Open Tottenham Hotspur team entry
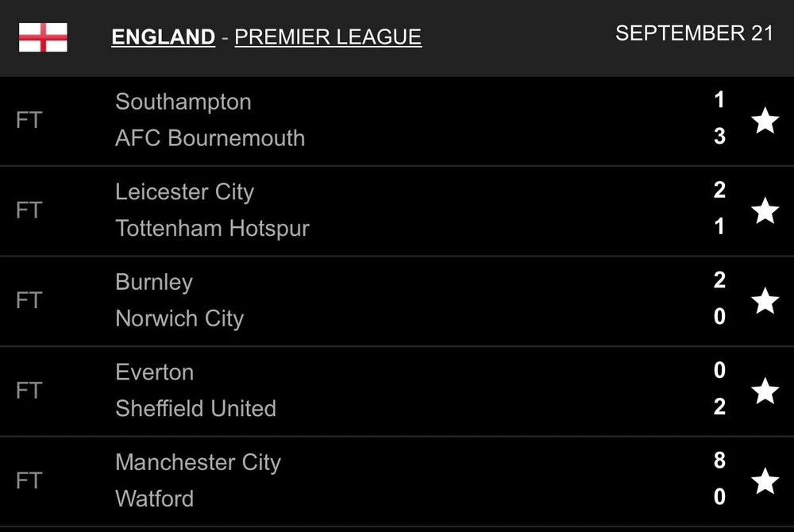Screen dimensions: 794x532 pos(213,229)
